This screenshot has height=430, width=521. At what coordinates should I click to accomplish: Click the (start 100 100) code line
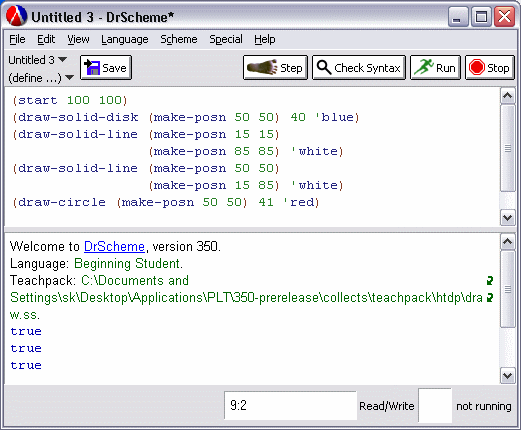[x=70, y=100]
